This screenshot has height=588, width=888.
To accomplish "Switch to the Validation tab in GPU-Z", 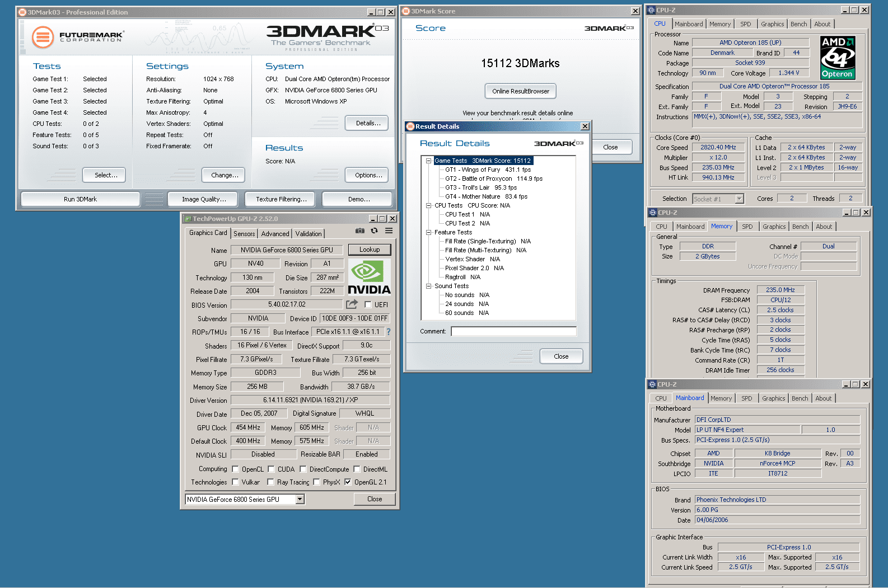I will [309, 234].
